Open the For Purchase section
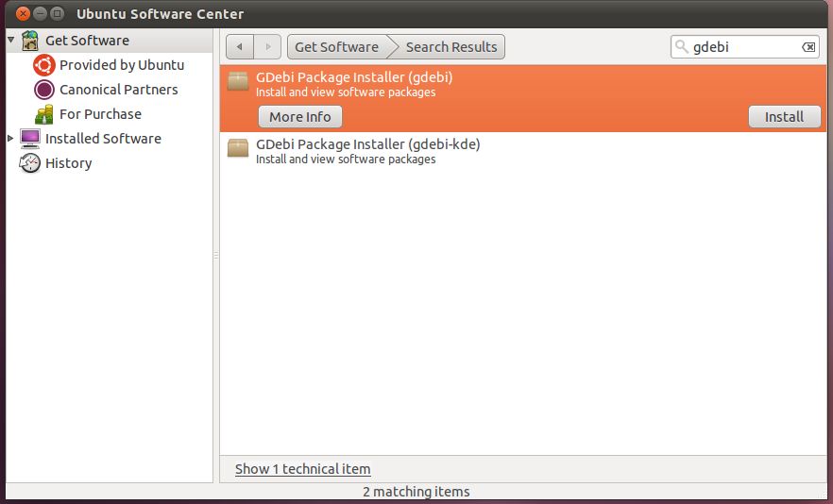 coord(100,114)
